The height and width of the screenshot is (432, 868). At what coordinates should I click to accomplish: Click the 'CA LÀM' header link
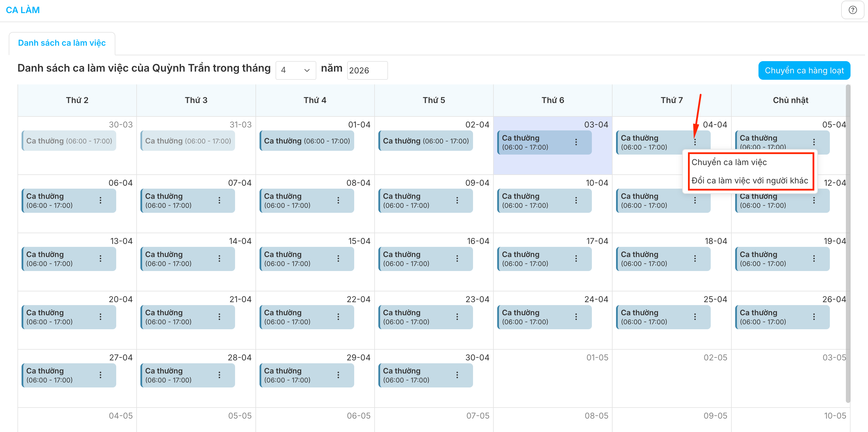[x=23, y=10]
